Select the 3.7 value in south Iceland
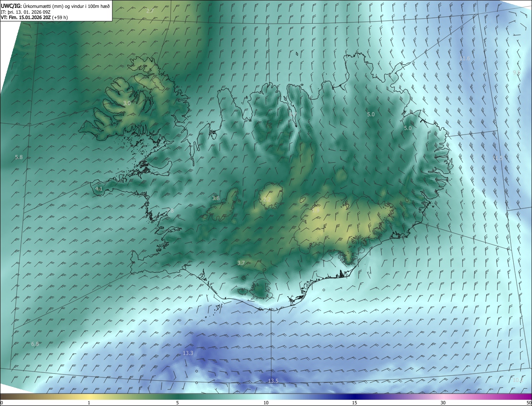 tap(241, 263)
